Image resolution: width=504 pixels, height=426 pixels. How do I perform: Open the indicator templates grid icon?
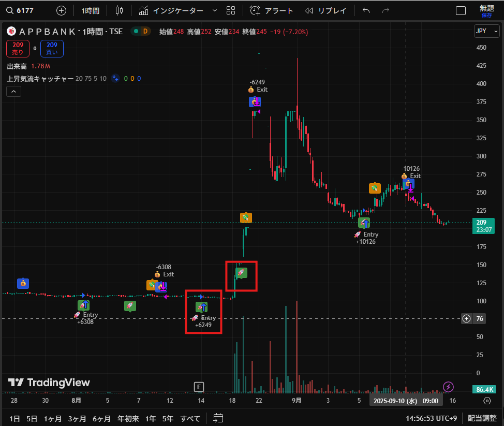pos(231,10)
